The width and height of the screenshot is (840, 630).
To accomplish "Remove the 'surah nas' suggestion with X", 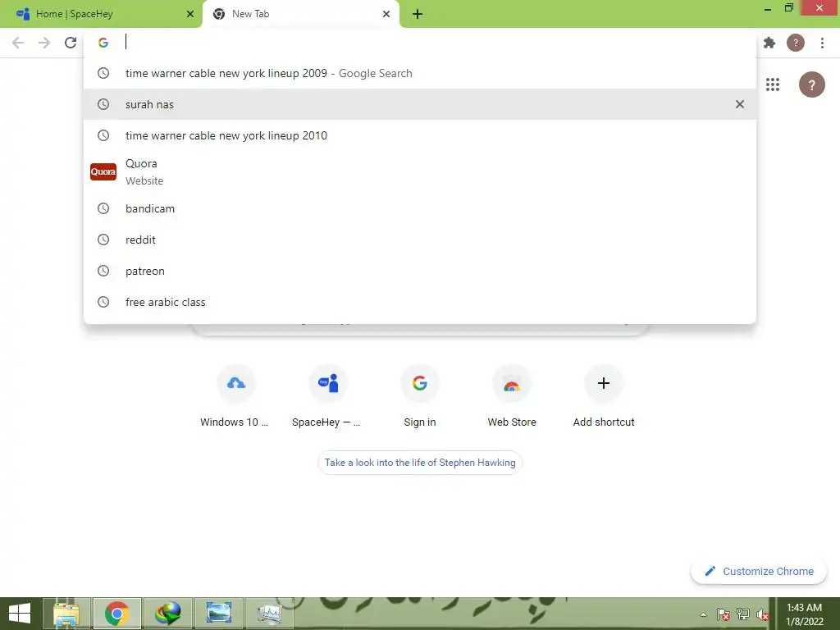I will click(740, 104).
